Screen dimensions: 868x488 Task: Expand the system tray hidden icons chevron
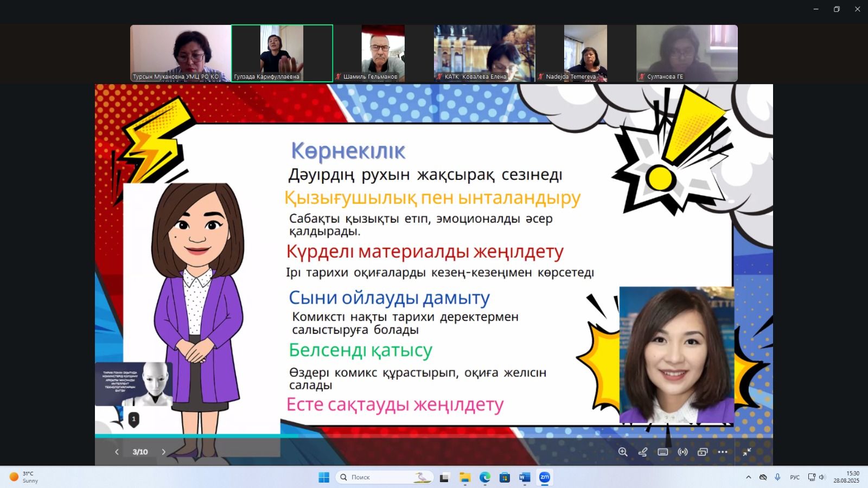tap(749, 477)
